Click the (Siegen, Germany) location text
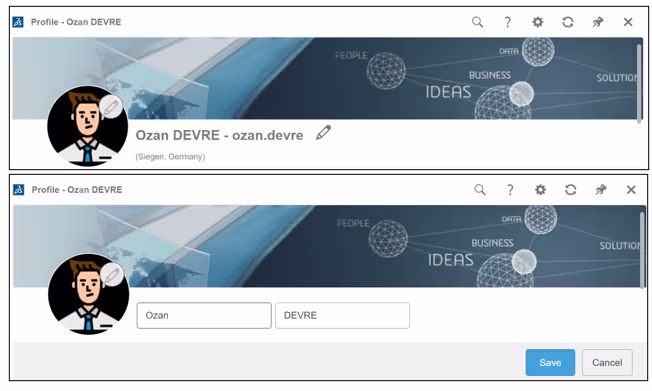The height and width of the screenshot is (391, 652). [170, 157]
